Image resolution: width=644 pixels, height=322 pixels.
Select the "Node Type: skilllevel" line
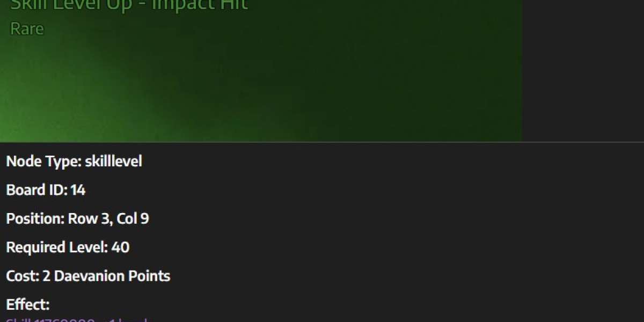click(74, 161)
